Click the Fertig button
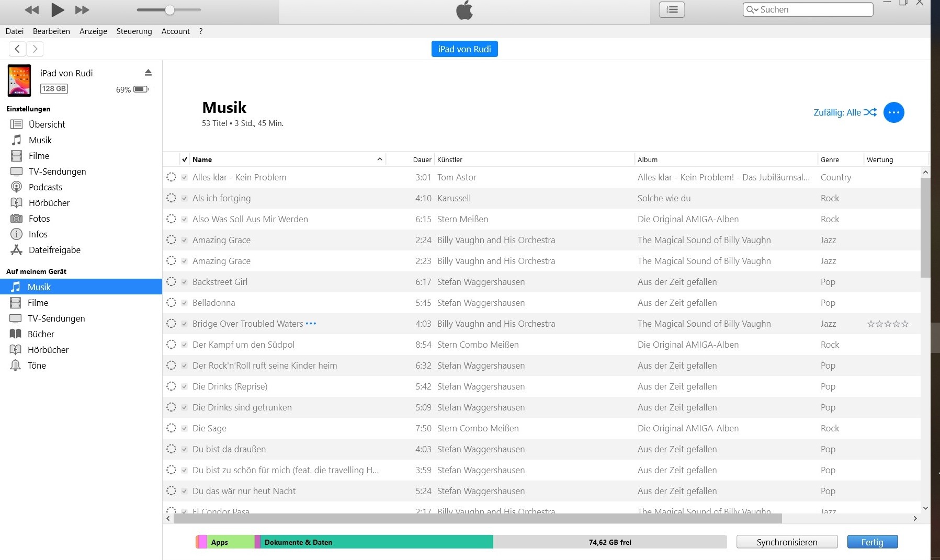This screenshot has height=560, width=940. pos(872,542)
